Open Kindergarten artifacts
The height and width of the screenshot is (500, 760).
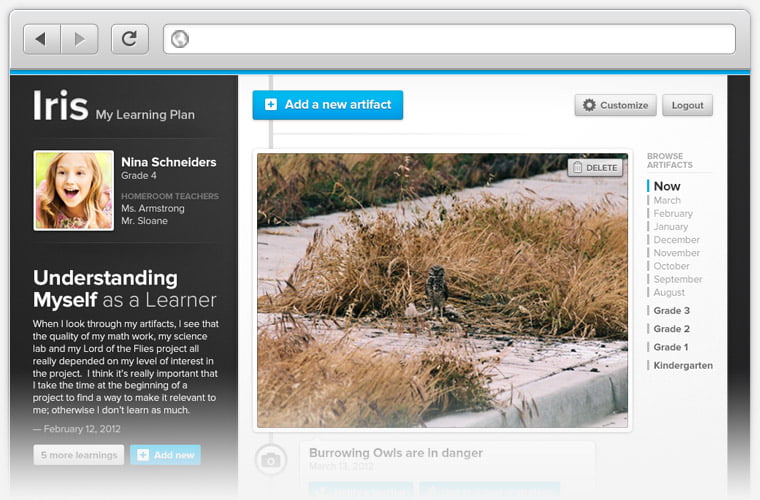pyautogui.click(x=683, y=365)
